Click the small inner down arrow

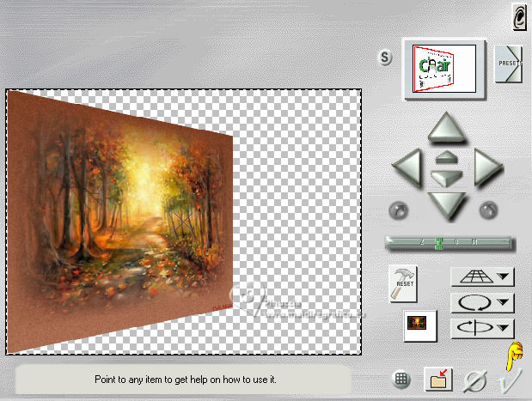(447, 178)
